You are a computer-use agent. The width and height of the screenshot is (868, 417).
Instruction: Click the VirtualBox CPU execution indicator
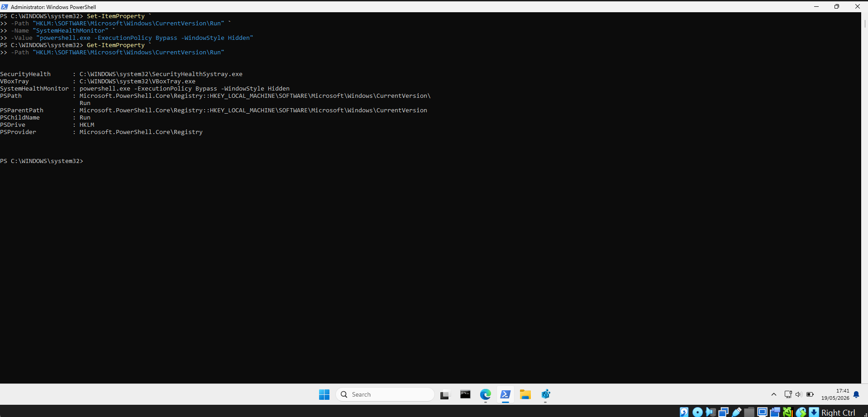(788, 412)
